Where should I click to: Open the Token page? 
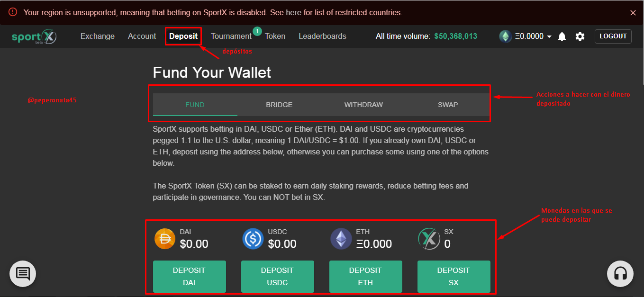click(x=275, y=36)
